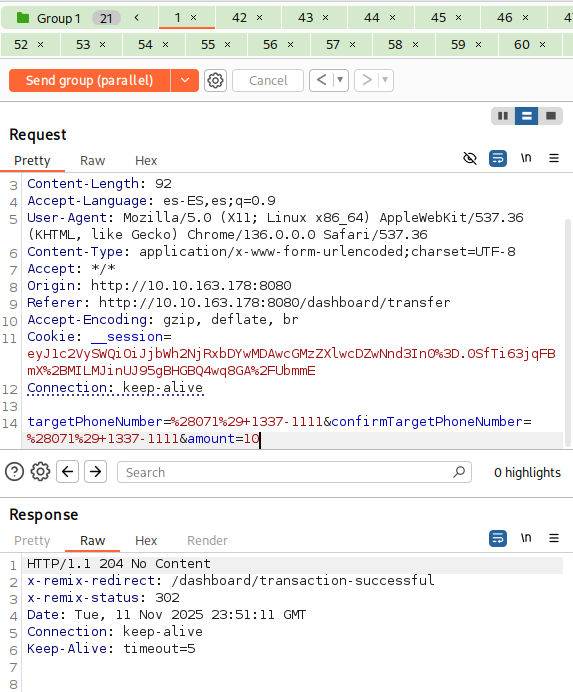
Task: Select the combined tabs layout view
Action: coord(550,116)
